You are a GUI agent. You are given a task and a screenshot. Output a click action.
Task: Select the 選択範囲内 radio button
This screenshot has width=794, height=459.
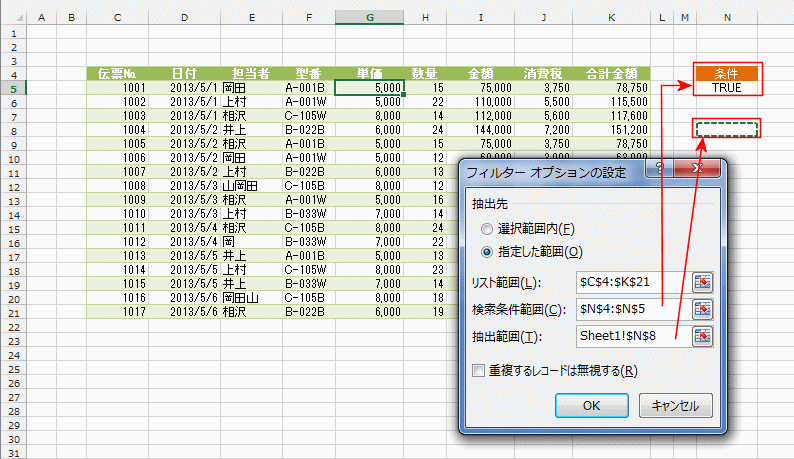pyautogui.click(x=488, y=226)
